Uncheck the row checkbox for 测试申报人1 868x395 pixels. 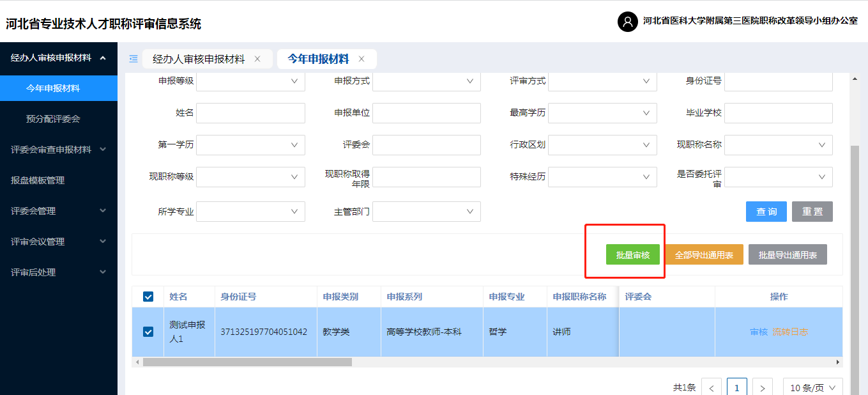(x=148, y=332)
